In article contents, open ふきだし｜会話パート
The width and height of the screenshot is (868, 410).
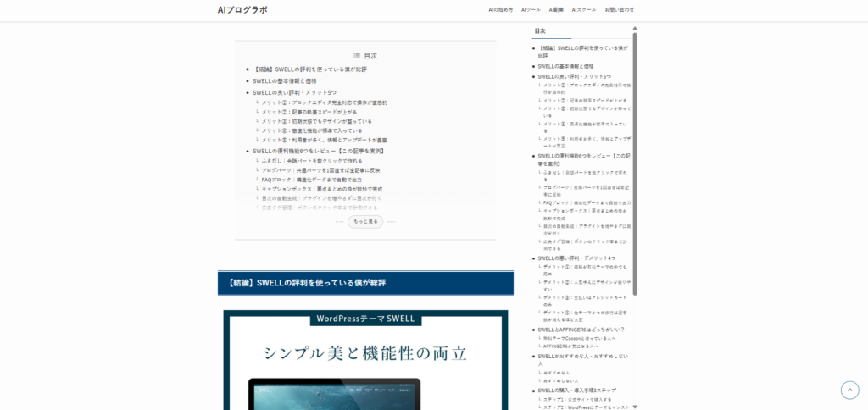pyautogui.click(x=312, y=161)
